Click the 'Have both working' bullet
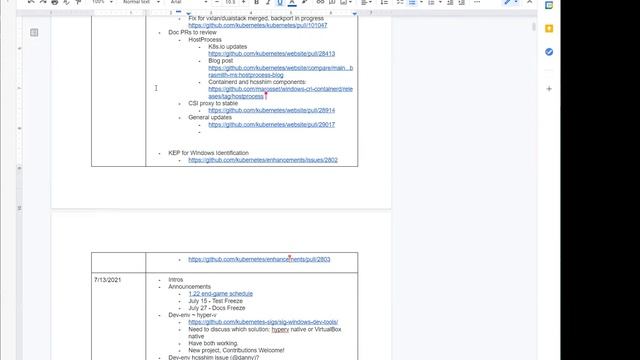The width and height of the screenshot is (640, 360). 213,343
